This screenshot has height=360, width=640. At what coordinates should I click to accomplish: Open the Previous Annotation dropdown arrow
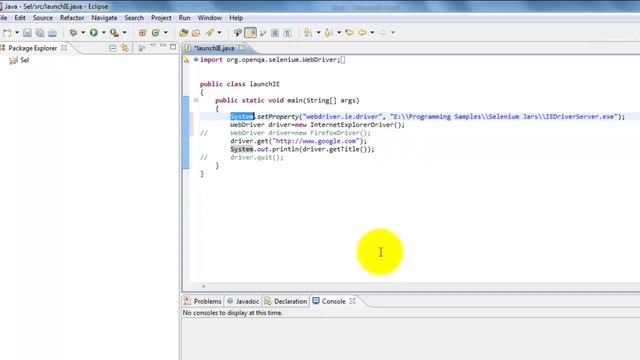tap(339, 33)
